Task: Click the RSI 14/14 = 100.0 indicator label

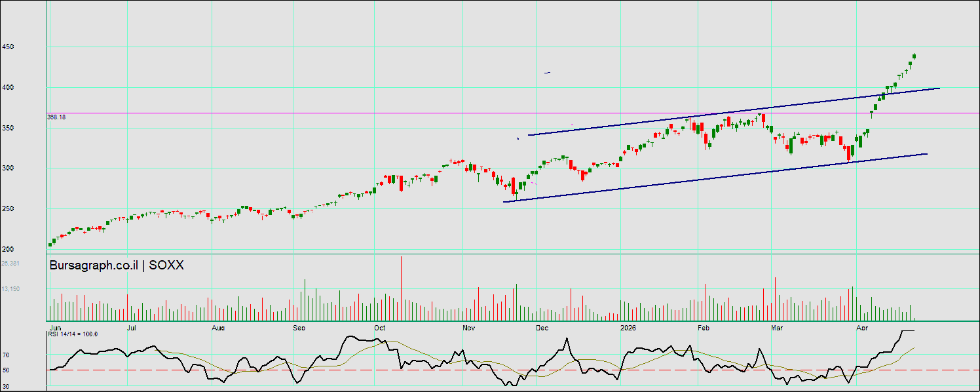Action: pos(73,334)
